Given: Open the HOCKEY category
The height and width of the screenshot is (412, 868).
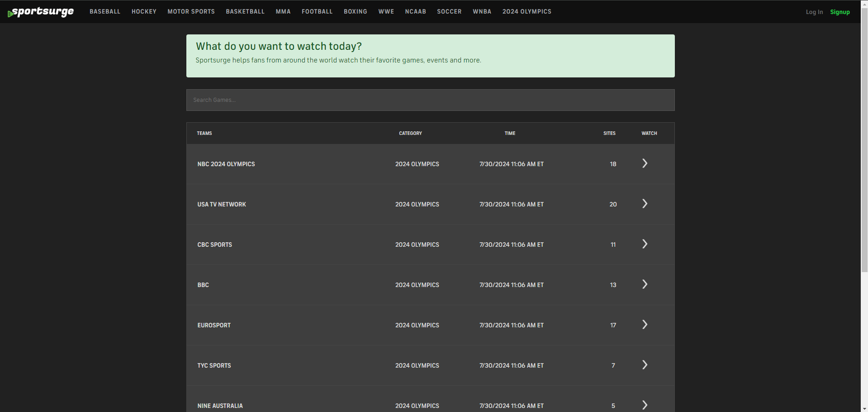Looking at the screenshot, I should coord(144,11).
